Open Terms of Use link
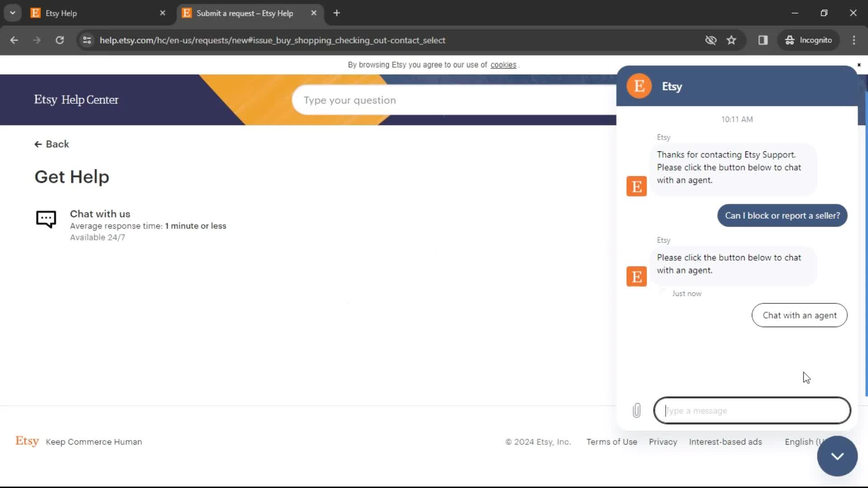868x488 pixels. (612, 442)
